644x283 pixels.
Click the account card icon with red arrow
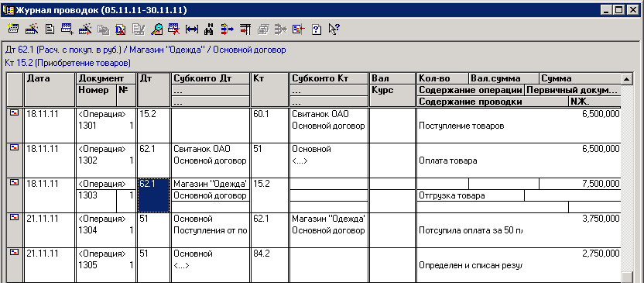point(299,29)
